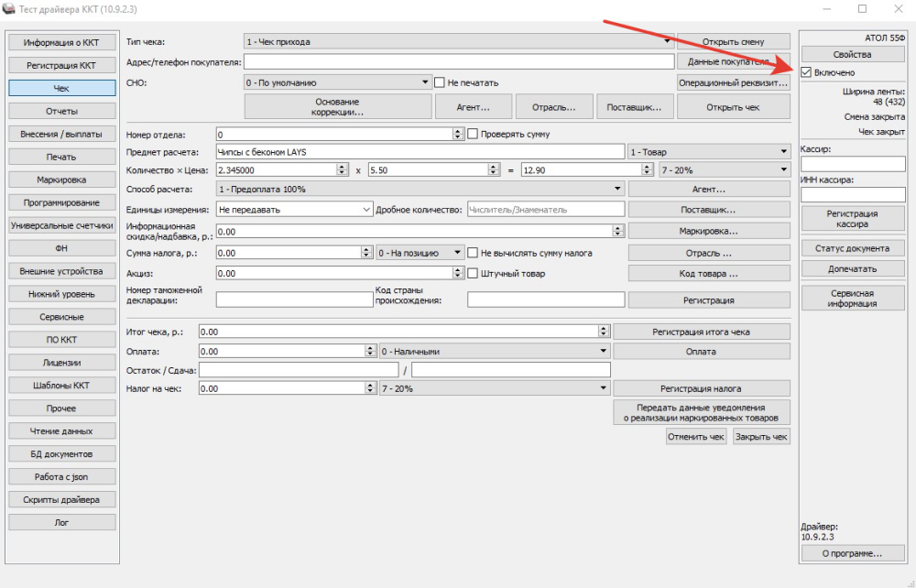This screenshot has width=916, height=588.
Task: Focus the Код страны происхождения field
Action: coord(546,299)
